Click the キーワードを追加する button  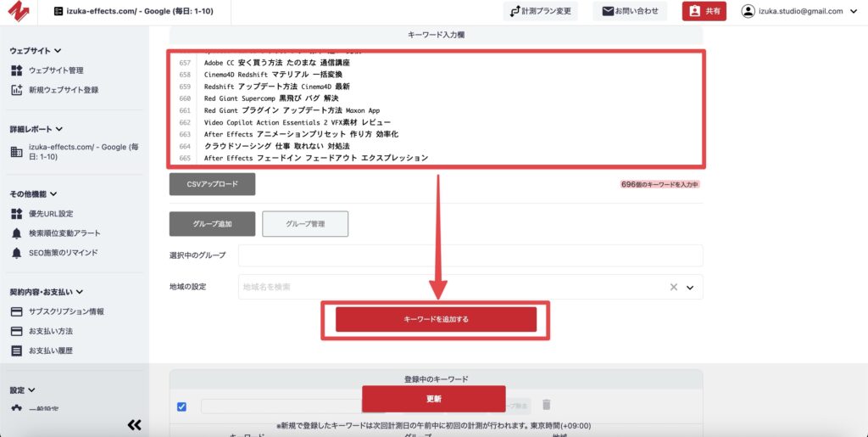(436, 319)
